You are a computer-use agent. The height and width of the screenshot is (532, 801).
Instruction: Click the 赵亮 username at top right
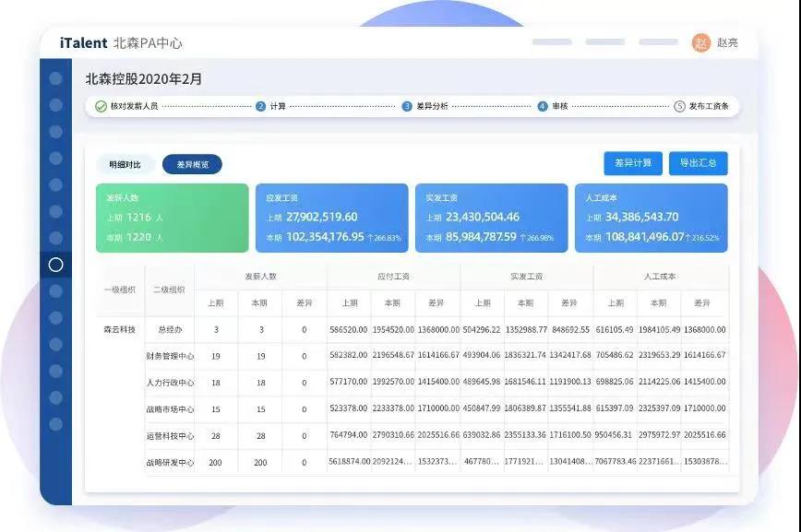coord(727,43)
